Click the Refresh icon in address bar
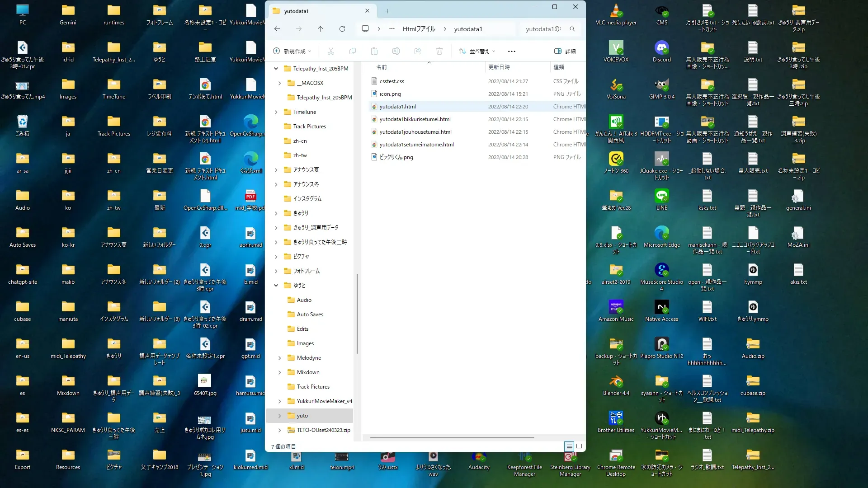The width and height of the screenshot is (868, 488). click(x=342, y=29)
